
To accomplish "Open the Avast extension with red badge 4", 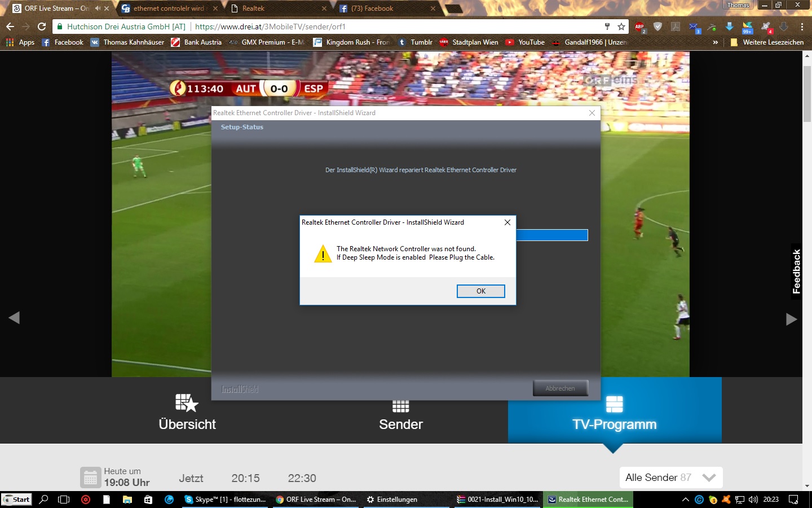I will pos(766,27).
